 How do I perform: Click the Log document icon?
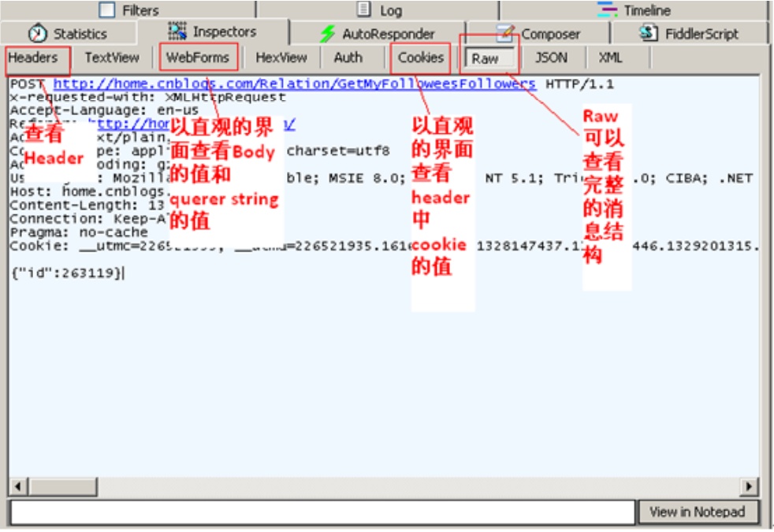[x=366, y=8]
